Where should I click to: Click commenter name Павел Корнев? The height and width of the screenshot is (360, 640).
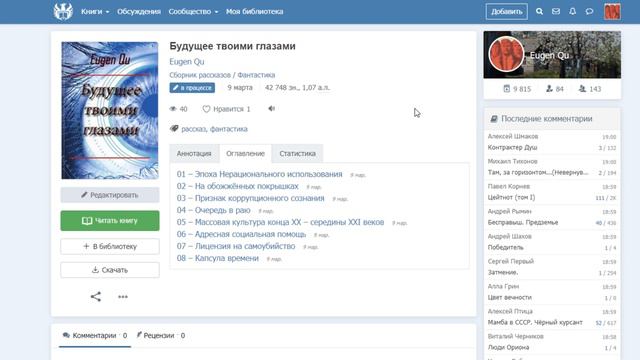(509, 186)
